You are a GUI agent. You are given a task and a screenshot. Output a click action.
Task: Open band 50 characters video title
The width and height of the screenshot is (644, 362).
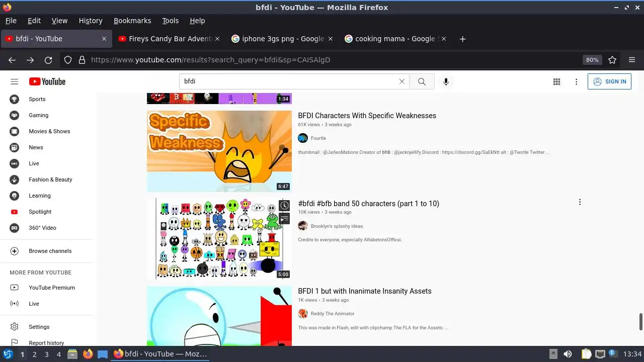click(x=368, y=204)
